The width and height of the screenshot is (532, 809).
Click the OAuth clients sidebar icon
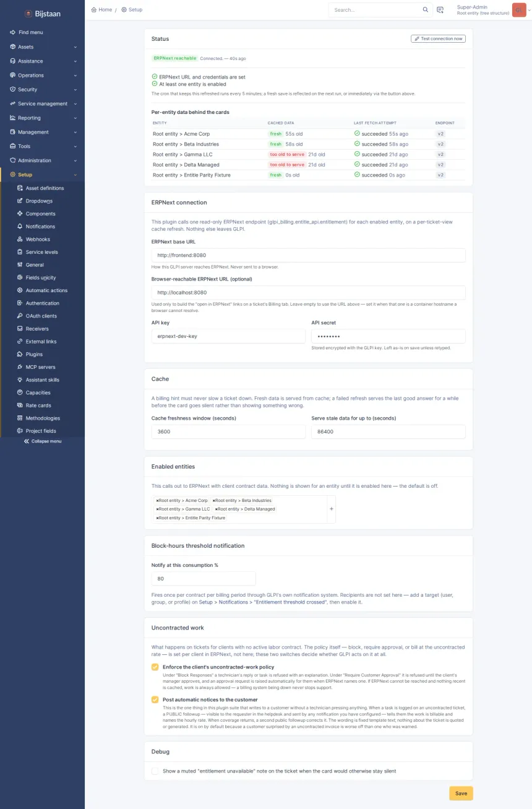[20, 316]
